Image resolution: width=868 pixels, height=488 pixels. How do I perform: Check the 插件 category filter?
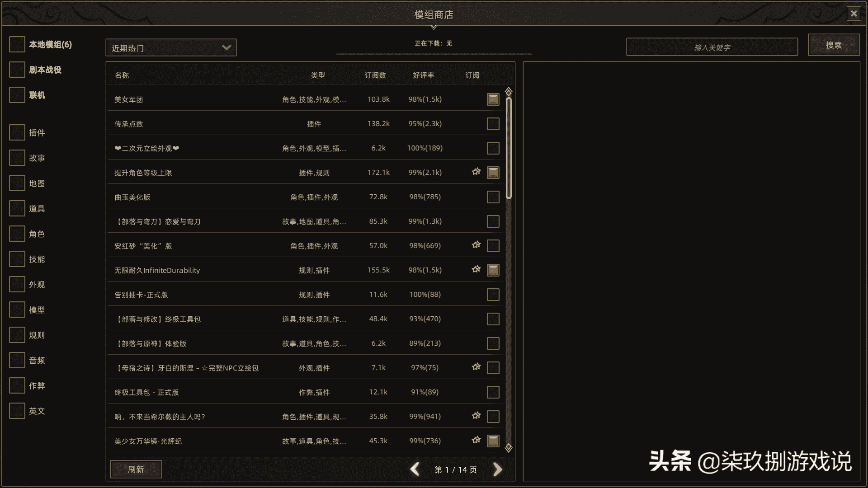pyautogui.click(x=17, y=132)
